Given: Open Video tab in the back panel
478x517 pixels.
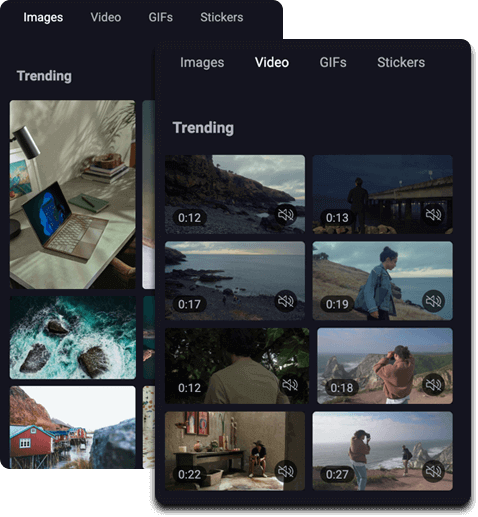Looking at the screenshot, I should (106, 17).
